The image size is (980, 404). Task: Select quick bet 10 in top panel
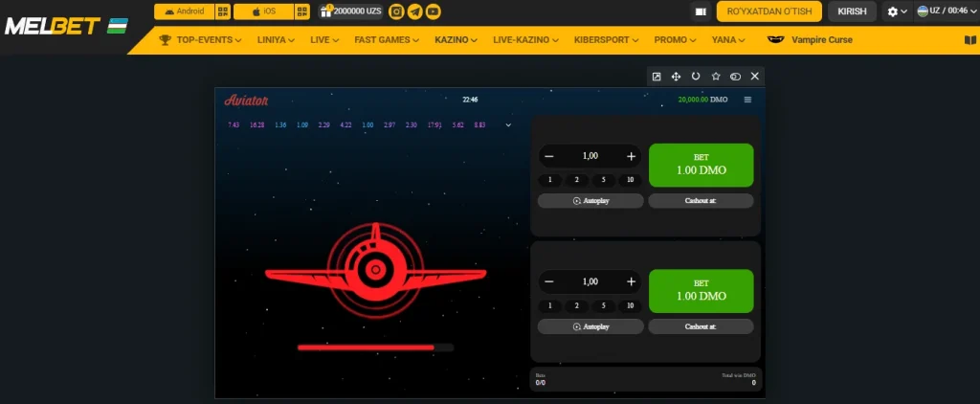point(630,180)
